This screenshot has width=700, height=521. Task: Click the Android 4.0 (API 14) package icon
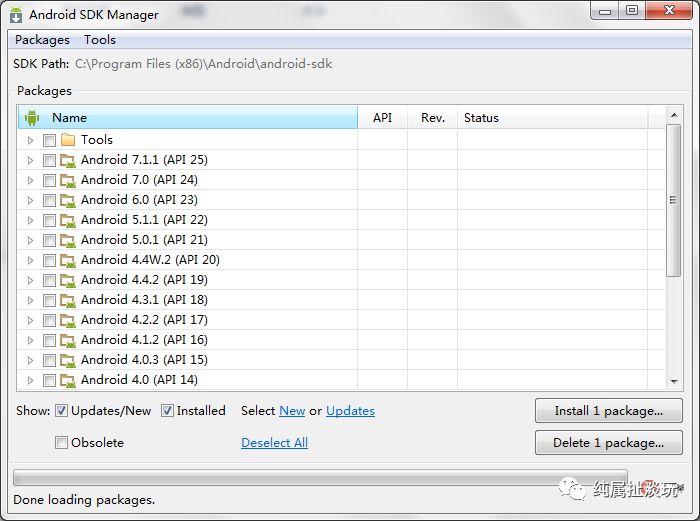coord(68,380)
